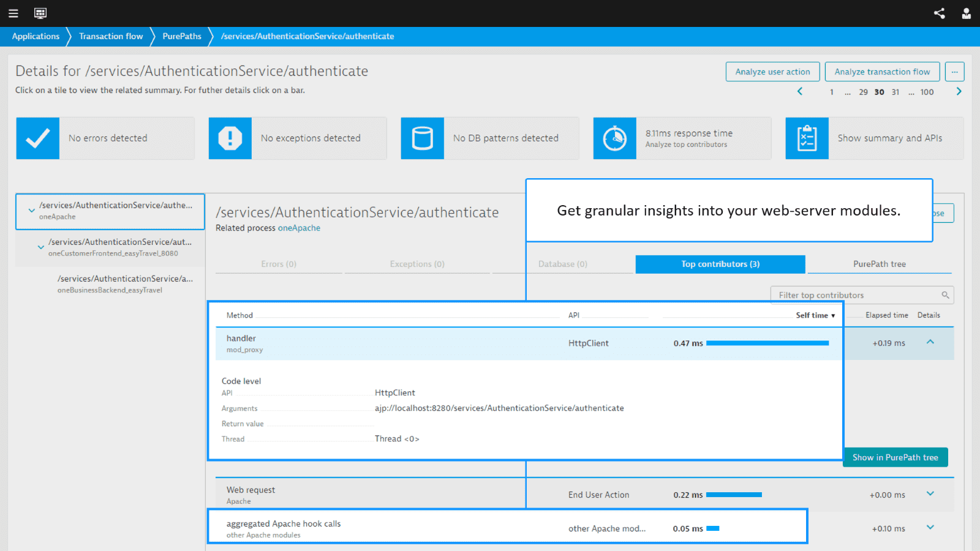Click the No errors checkmark tile icon
The width and height of the screenshot is (980, 551).
(x=38, y=138)
